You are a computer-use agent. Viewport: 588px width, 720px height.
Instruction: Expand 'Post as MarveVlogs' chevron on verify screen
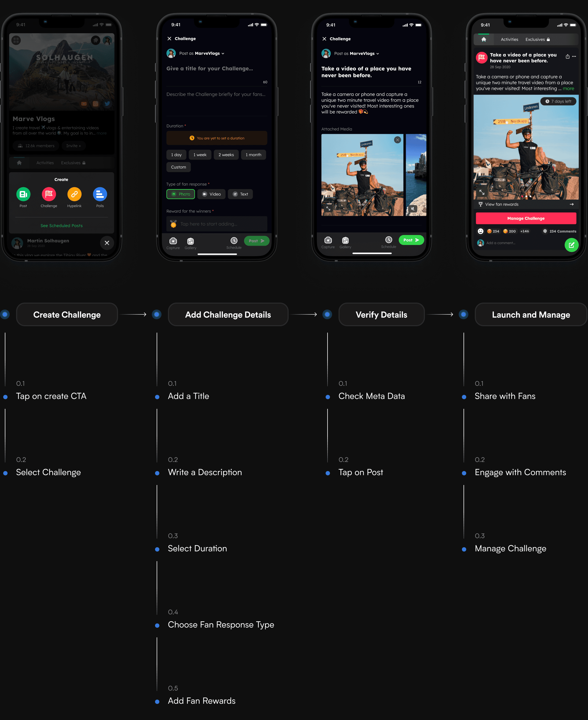coord(377,54)
